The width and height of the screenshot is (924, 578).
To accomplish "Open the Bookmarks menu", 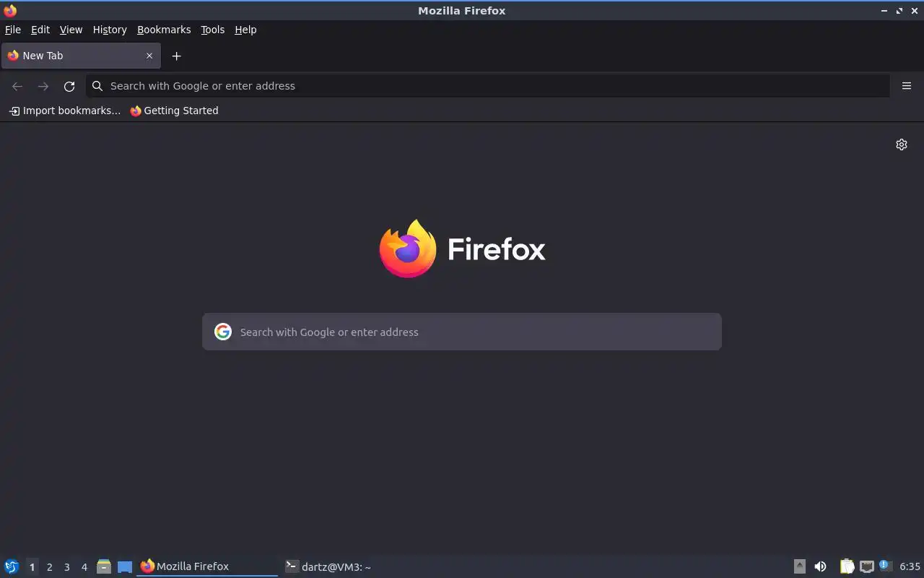I will (x=164, y=30).
